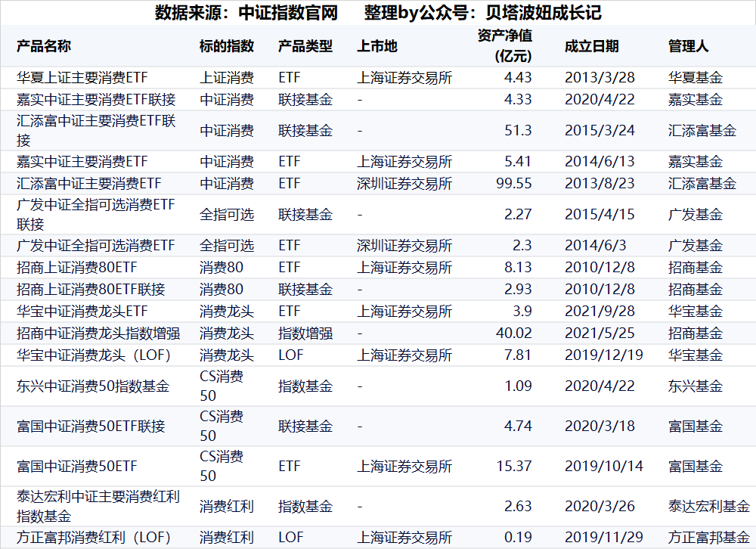
Task: Click net asset value 0.19
Action: (x=518, y=537)
